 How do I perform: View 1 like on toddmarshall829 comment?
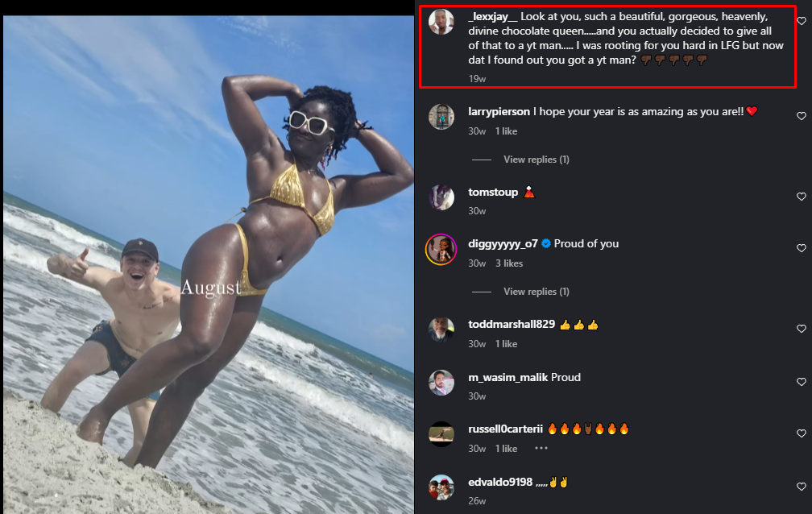tap(506, 343)
